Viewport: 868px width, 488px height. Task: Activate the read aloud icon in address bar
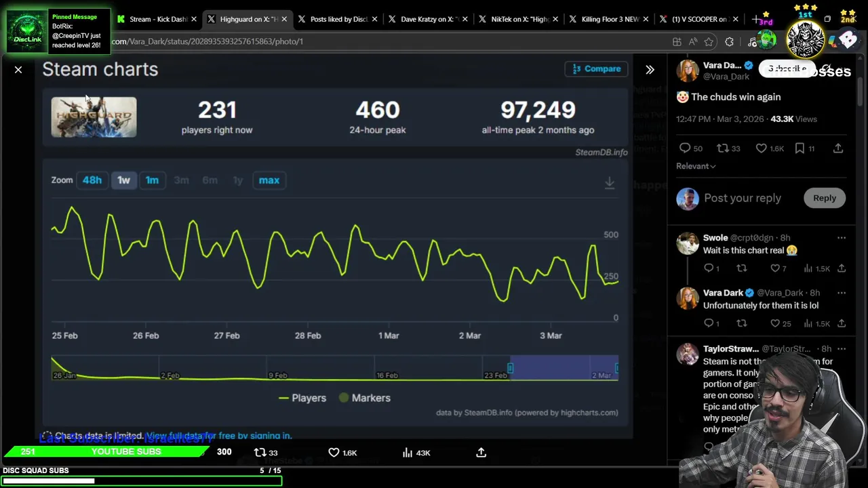(692, 42)
